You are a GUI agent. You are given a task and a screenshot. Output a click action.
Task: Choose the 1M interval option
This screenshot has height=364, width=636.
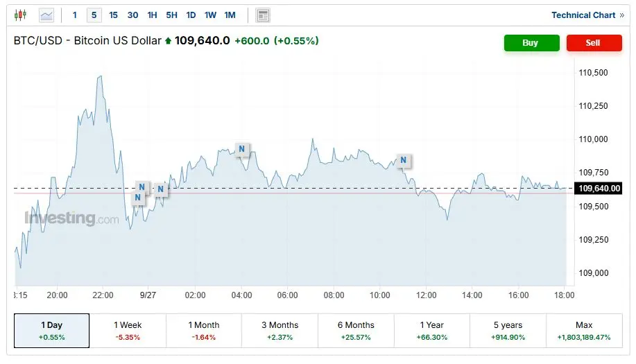[x=230, y=15]
